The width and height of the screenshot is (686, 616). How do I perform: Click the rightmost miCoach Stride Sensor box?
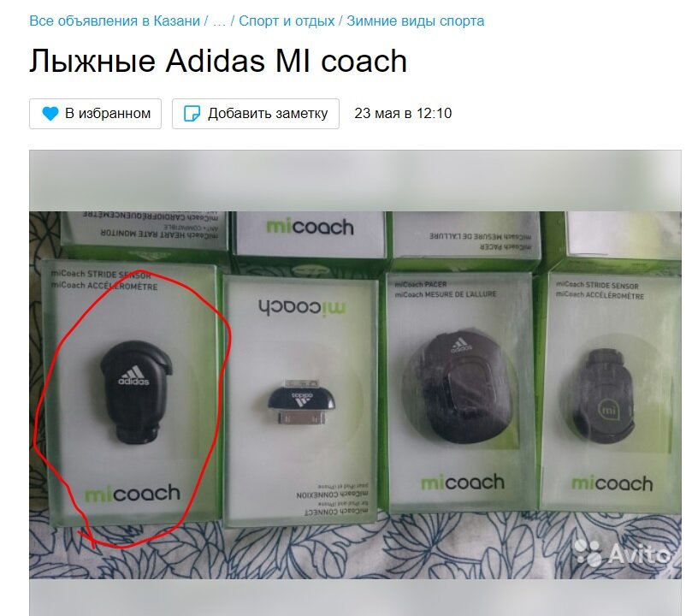pyautogui.click(x=612, y=392)
